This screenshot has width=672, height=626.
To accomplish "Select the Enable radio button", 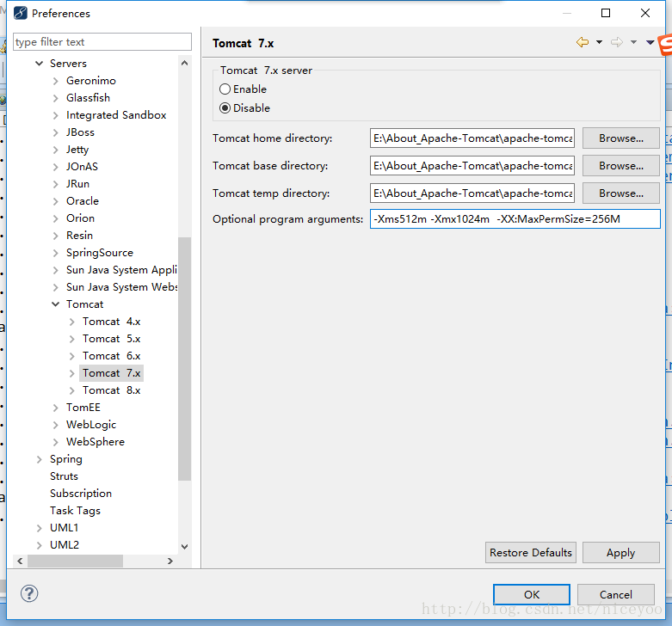I will (225, 89).
